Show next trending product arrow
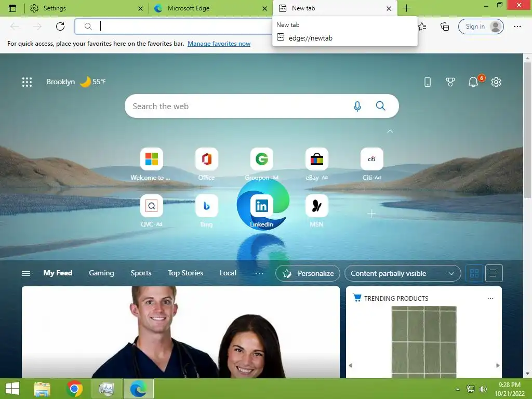The width and height of the screenshot is (532, 399). click(x=498, y=365)
